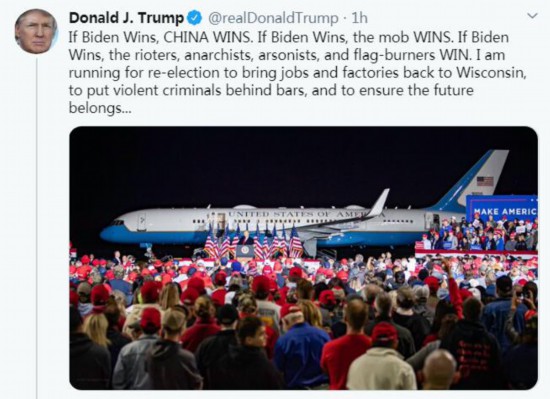Open the 1h timestamp permalink
This screenshot has width=550, height=399.
(x=359, y=18)
